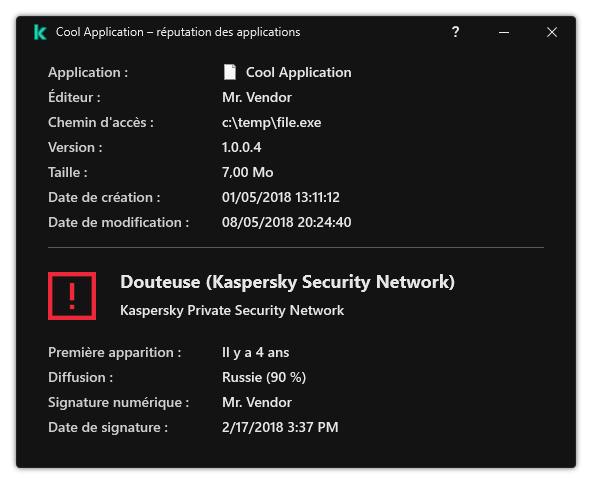This screenshot has height=484, width=592.
Task: Select signature date 2/17/2018 3:37 PM
Action: pos(280,427)
